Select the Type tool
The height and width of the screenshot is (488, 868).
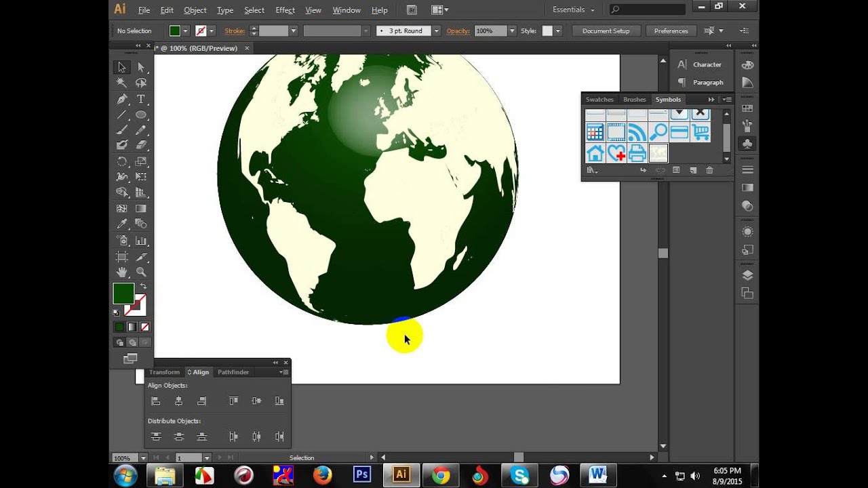coord(141,99)
